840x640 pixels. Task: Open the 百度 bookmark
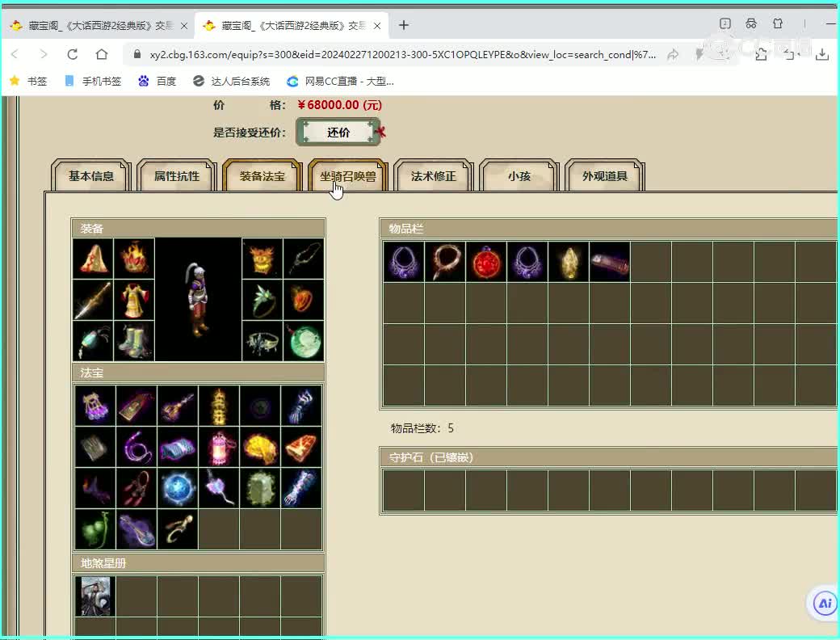tap(157, 81)
